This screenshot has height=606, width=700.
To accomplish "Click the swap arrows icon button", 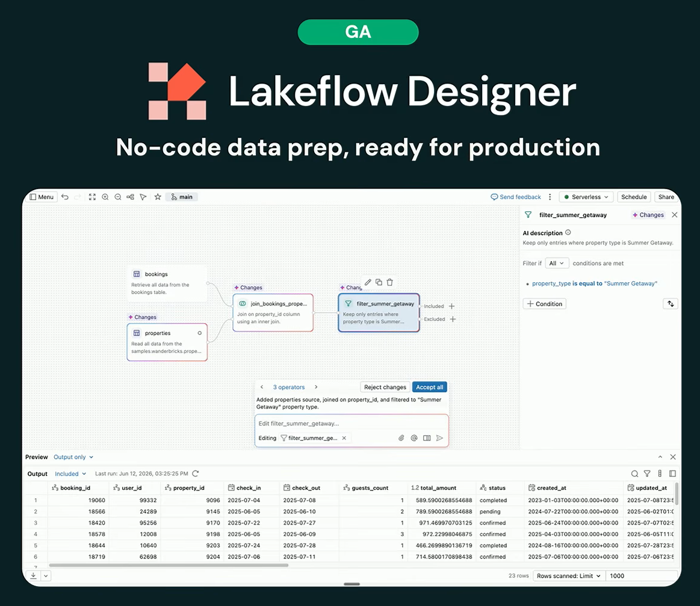I will [x=671, y=304].
